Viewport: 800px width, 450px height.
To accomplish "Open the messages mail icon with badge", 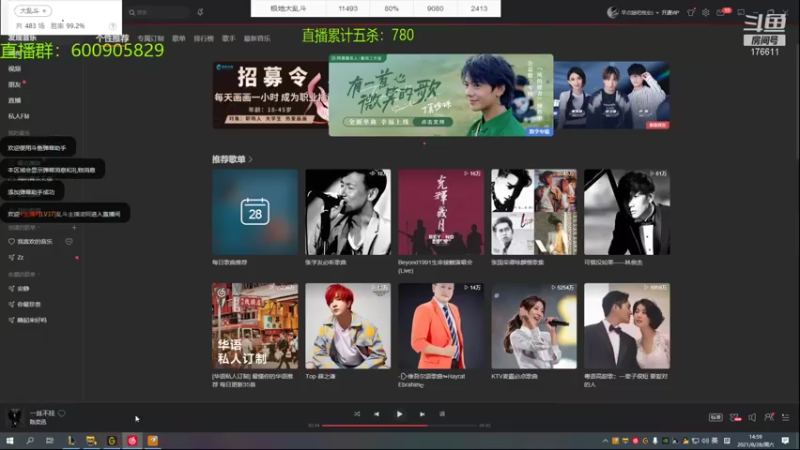I will point(721,12).
